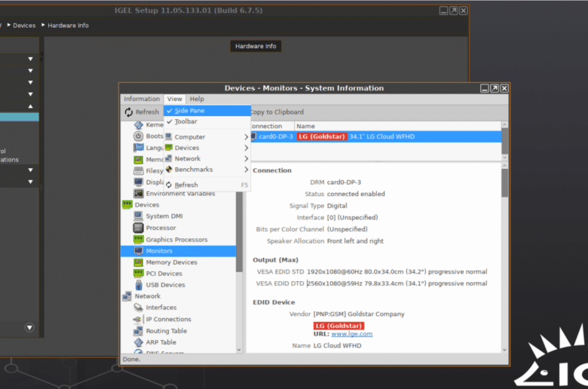Click the Monitors screen icon

point(139,250)
